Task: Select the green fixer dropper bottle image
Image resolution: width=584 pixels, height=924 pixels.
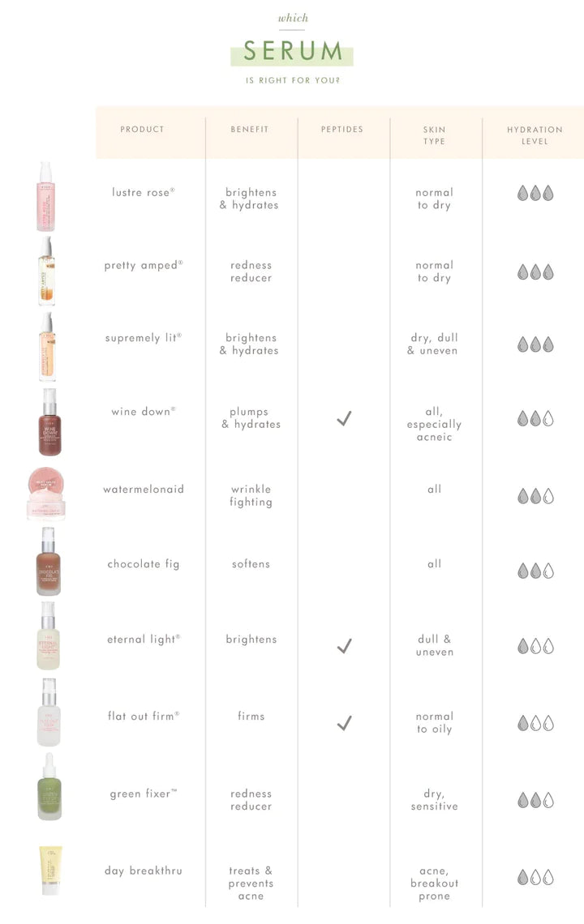Action: (49, 788)
